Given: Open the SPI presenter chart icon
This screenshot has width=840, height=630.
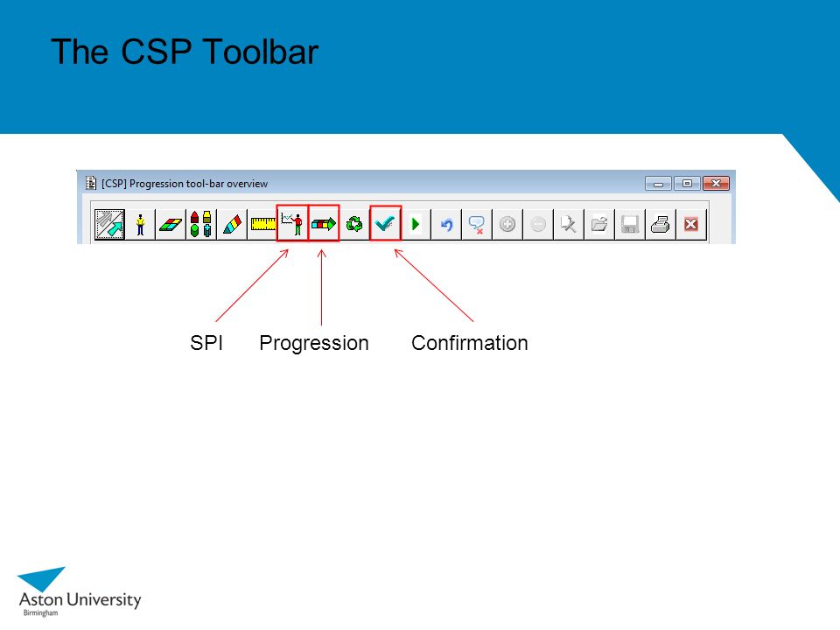Looking at the screenshot, I should click(x=292, y=223).
